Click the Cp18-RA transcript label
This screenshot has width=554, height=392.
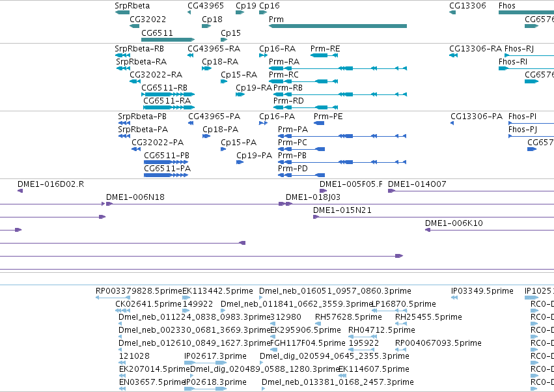pos(220,61)
